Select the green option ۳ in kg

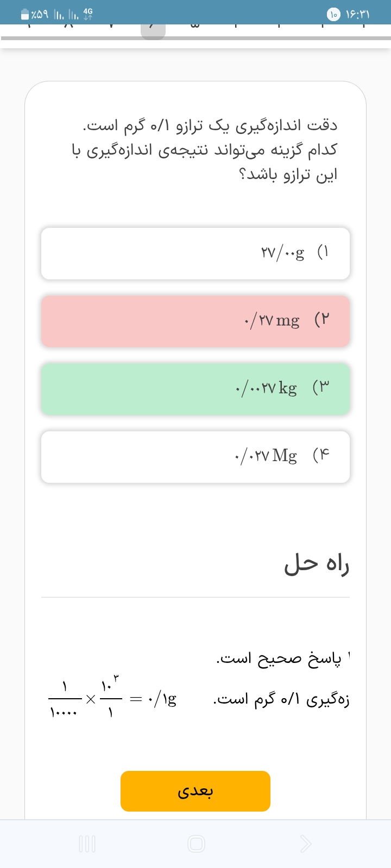(195, 389)
